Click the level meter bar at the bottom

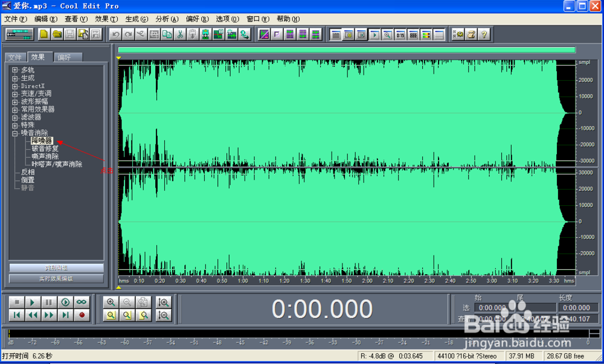pos(299,333)
